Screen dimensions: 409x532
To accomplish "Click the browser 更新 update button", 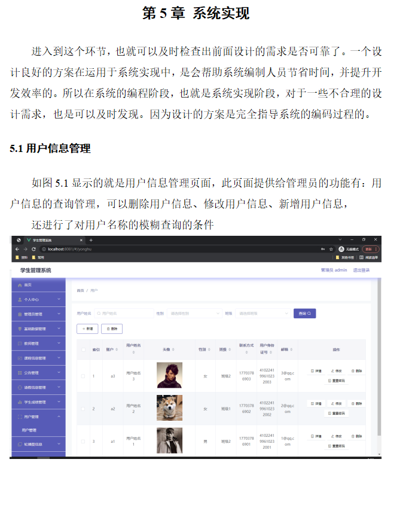I will tap(371, 249).
